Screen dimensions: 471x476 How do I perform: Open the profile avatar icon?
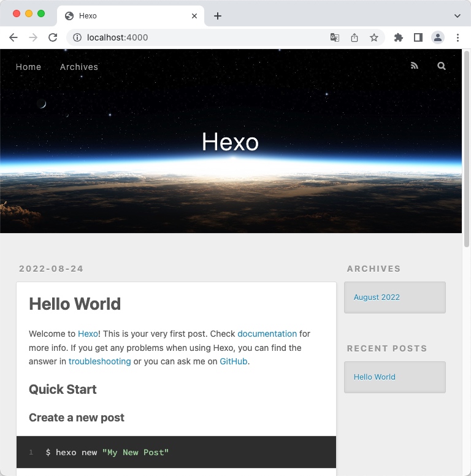[438, 37]
